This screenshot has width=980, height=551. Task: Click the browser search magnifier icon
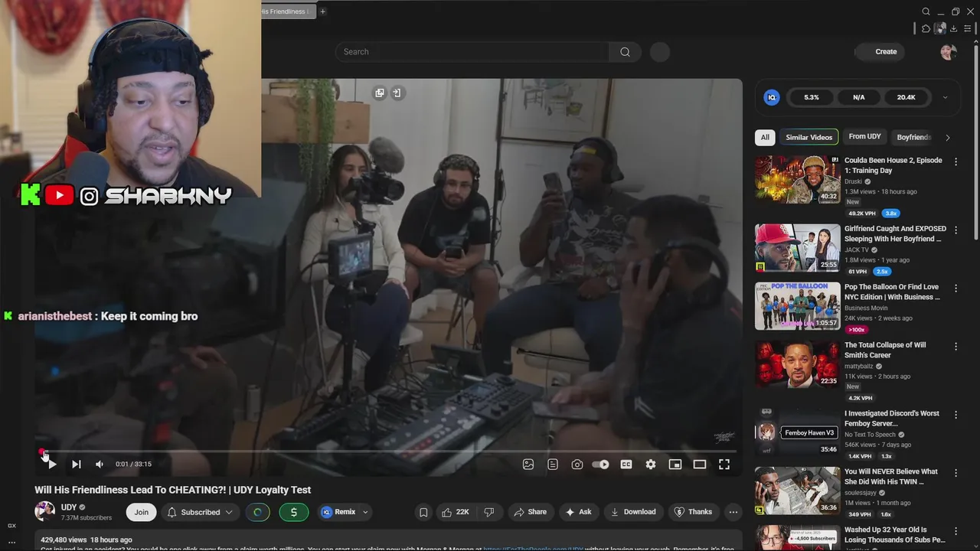(926, 11)
